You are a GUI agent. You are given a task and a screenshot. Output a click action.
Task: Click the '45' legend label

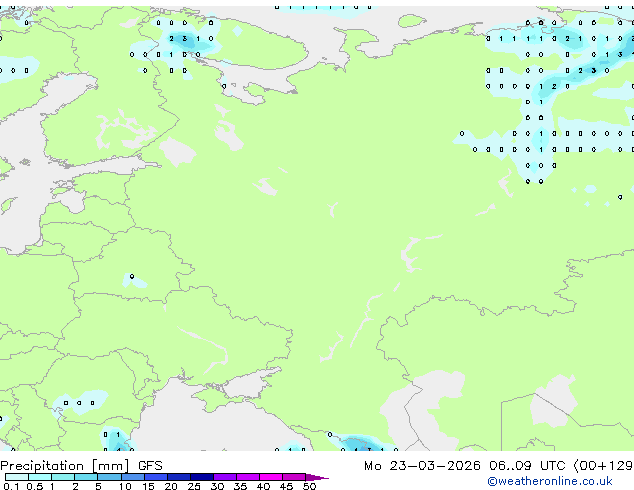286,486
